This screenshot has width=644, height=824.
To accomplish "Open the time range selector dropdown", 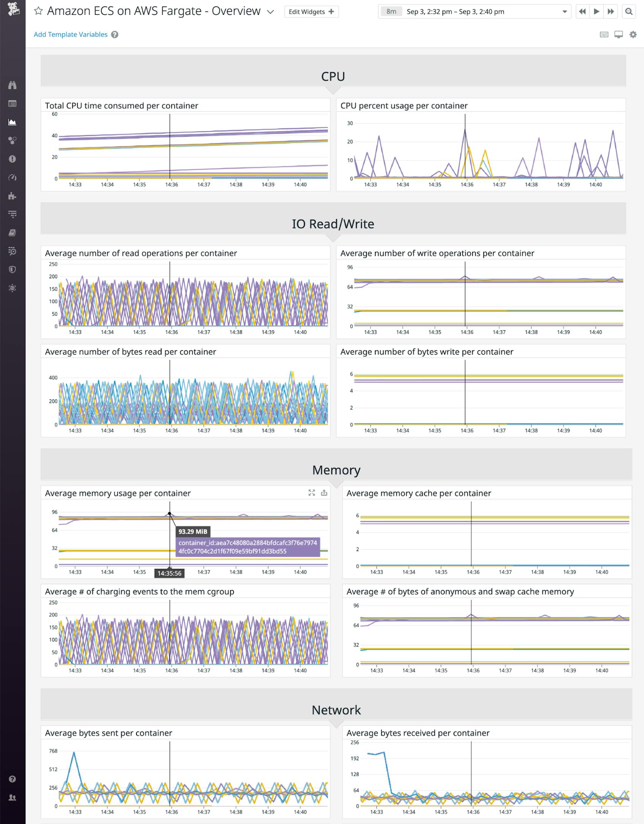I will pyautogui.click(x=564, y=11).
